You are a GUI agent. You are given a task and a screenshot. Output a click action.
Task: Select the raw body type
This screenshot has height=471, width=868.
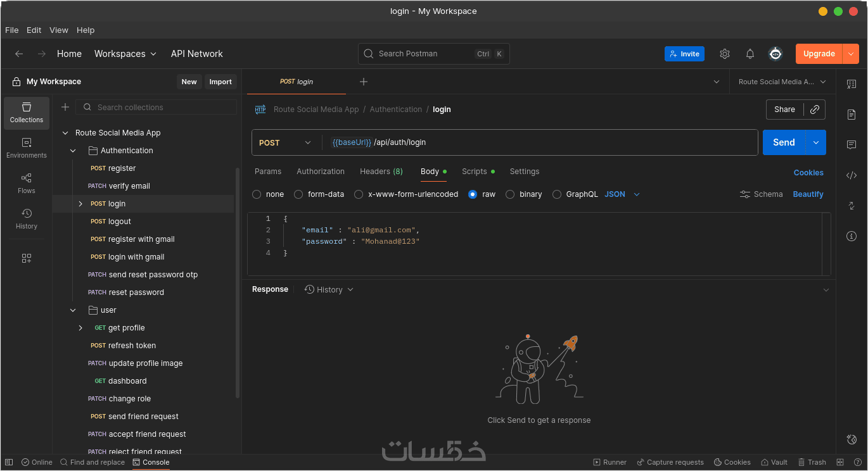coord(473,194)
